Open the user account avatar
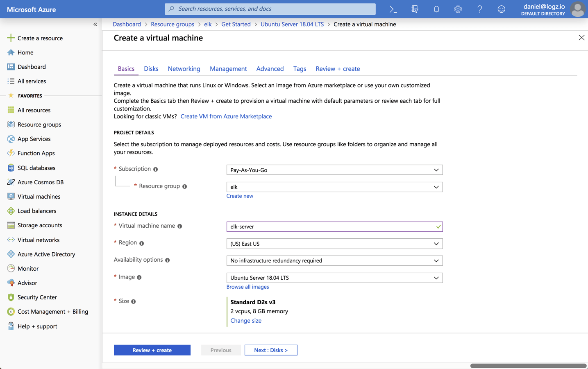 coord(578,9)
